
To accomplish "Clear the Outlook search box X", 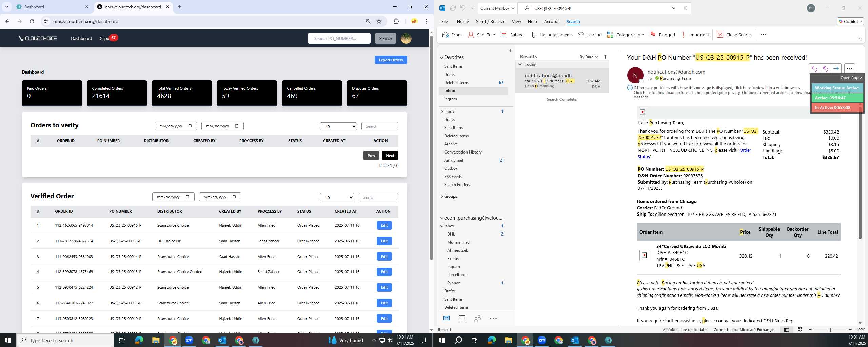I will (x=685, y=8).
